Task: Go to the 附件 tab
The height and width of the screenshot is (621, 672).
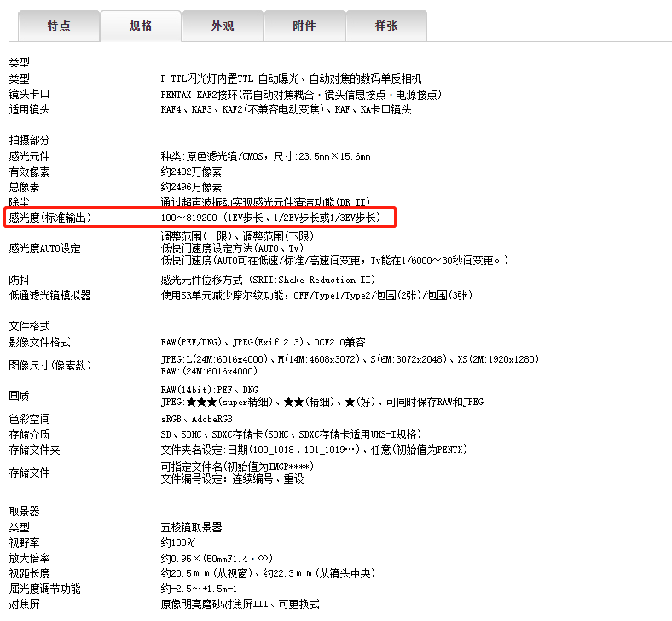Action: coord(304,26)
